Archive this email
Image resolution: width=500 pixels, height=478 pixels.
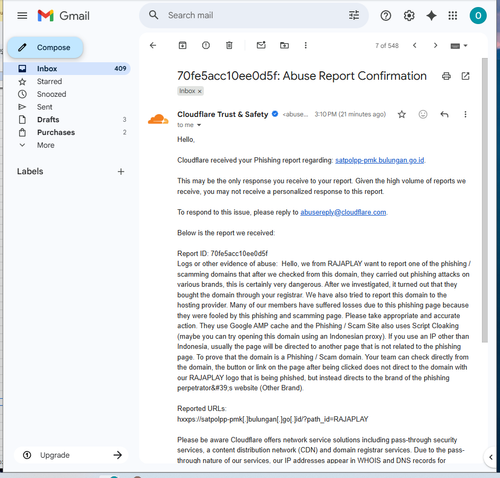coord(182,45)
